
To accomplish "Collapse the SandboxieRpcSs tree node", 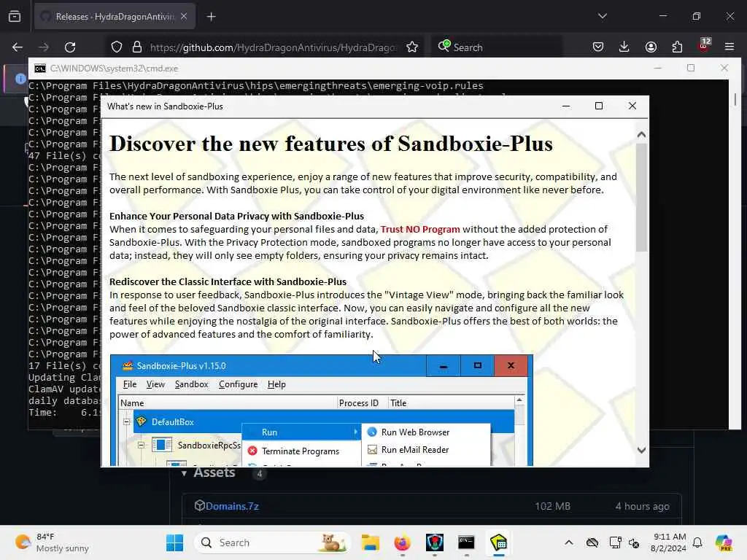I will [141, 446].
